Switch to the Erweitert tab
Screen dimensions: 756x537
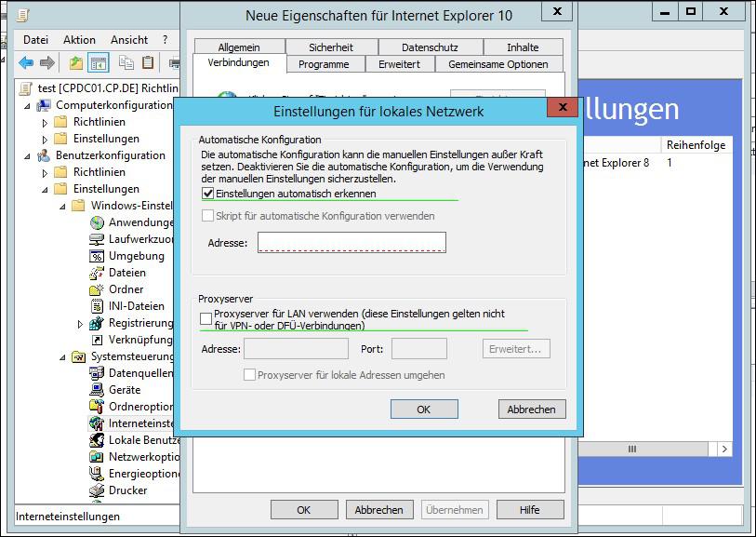pyautogui.click(x=399, y=64)
